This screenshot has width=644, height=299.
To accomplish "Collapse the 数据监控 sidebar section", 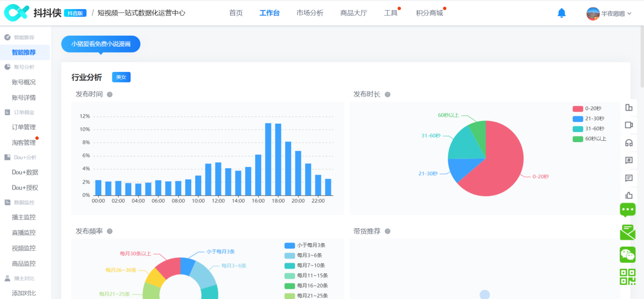I will pyautogui.click(x=23, y=202).
